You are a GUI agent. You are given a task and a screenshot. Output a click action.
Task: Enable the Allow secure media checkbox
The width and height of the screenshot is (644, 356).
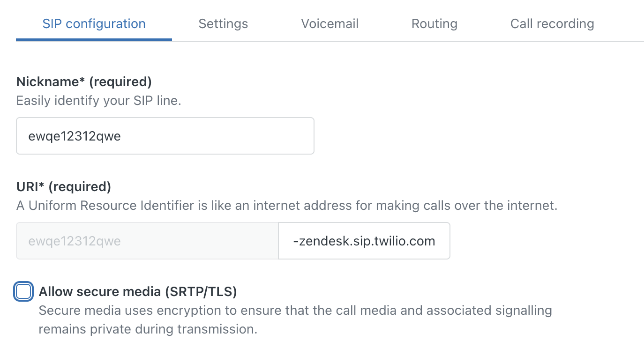click(23, 292)
